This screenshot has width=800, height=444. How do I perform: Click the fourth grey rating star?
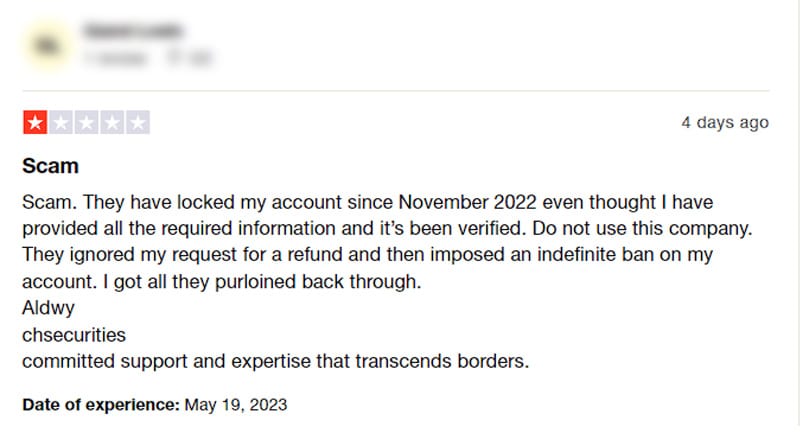(112, 122)
